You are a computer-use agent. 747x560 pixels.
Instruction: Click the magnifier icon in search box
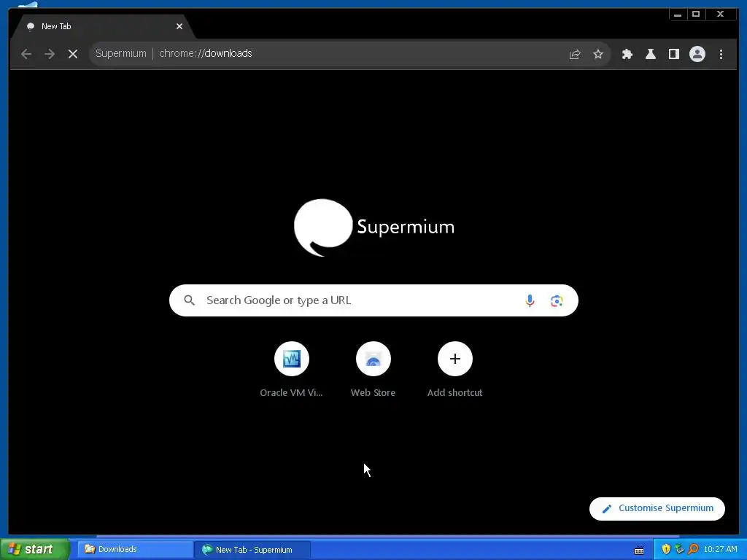coord(189,300)
